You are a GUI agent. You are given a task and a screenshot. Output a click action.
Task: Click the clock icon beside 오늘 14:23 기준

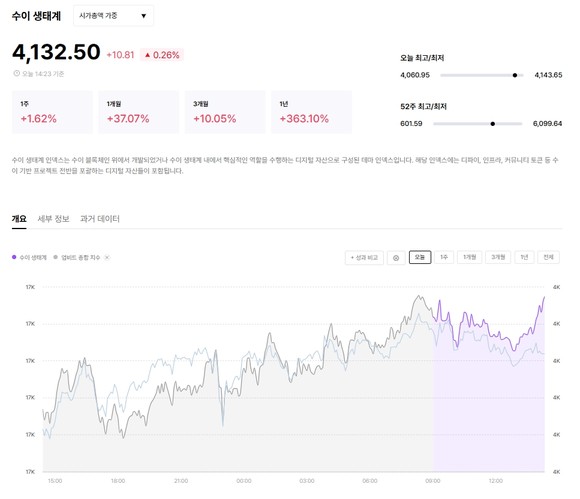17,73
